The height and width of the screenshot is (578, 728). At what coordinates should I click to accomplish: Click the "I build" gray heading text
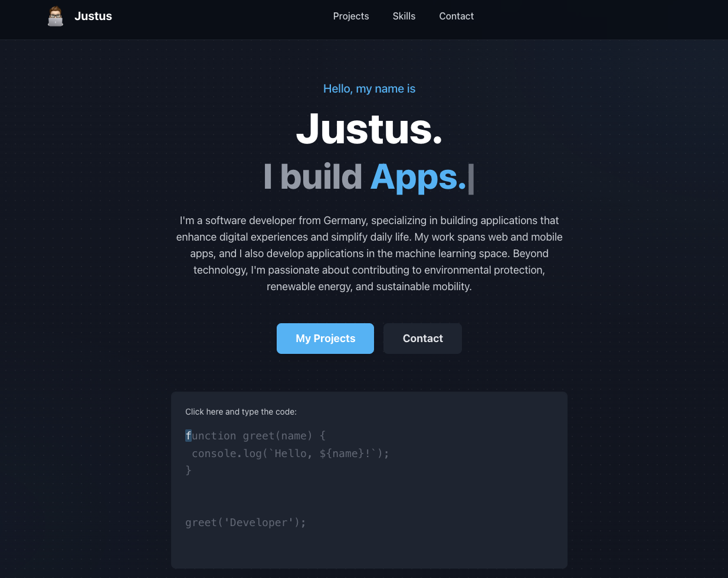point(313,176)
